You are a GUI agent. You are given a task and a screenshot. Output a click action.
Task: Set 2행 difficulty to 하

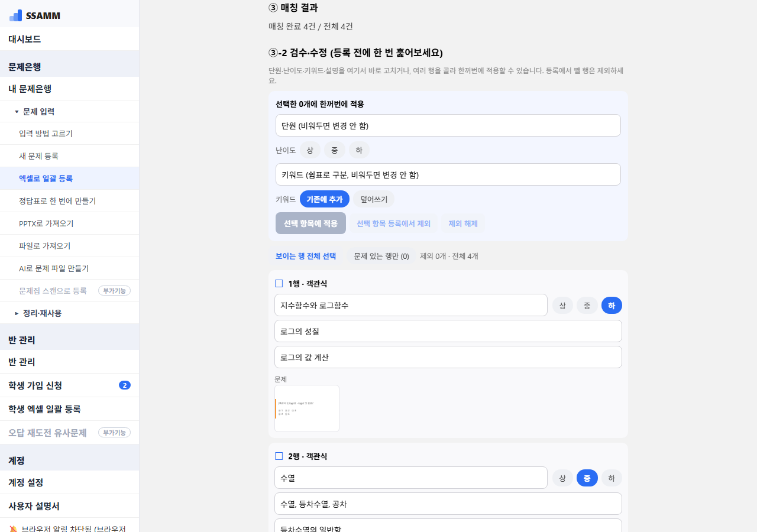(612, 478)
